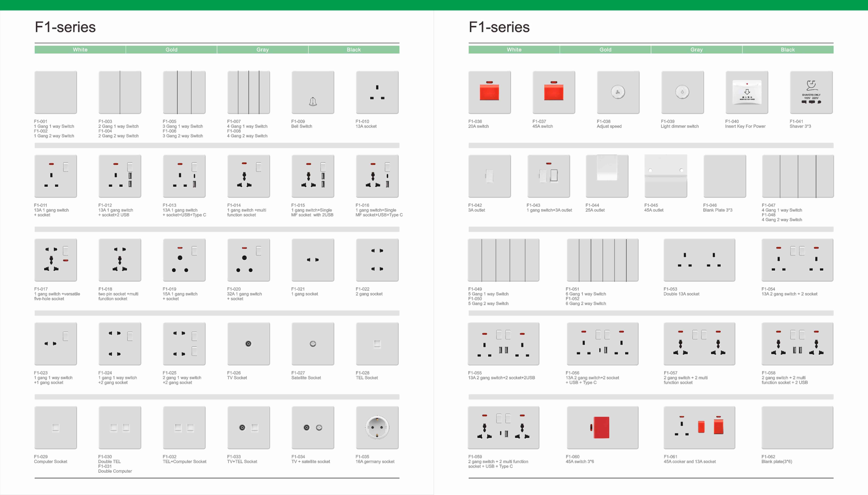Select the F1-032 TEL+Computer Socket image
This screenshot has height=495, width=868.
184,428
